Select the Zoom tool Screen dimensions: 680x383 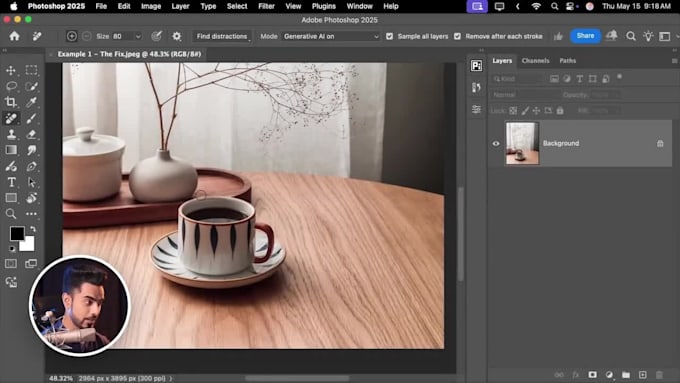[x=11, y=214]
